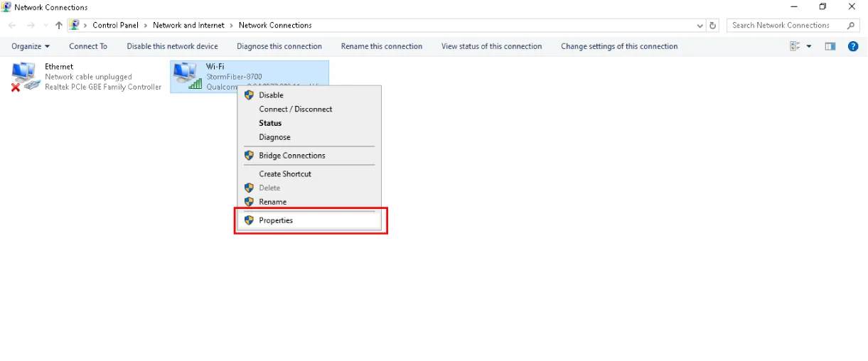Select Connect / Disconnect menu entry
Screen dimensions: 868x361
tap(309, 109)
